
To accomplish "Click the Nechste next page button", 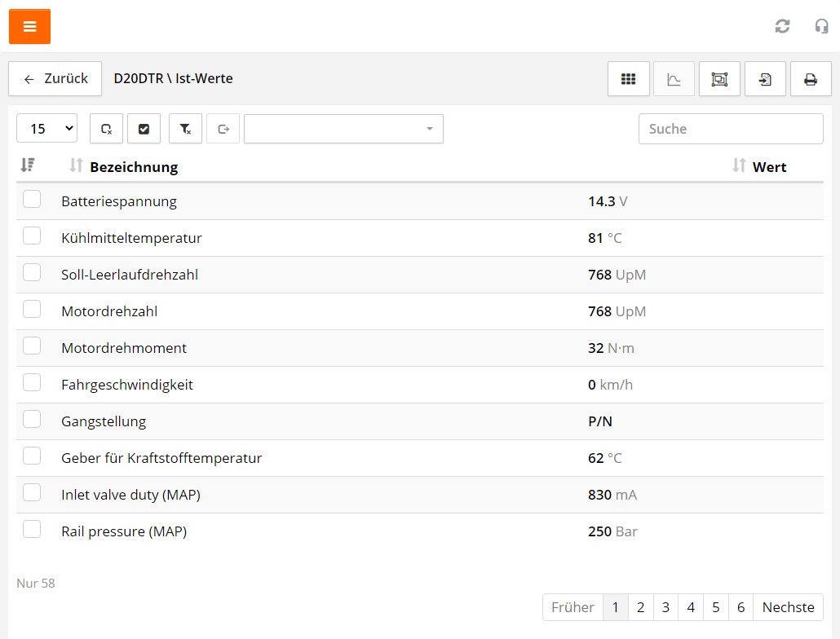I will 788,607.
